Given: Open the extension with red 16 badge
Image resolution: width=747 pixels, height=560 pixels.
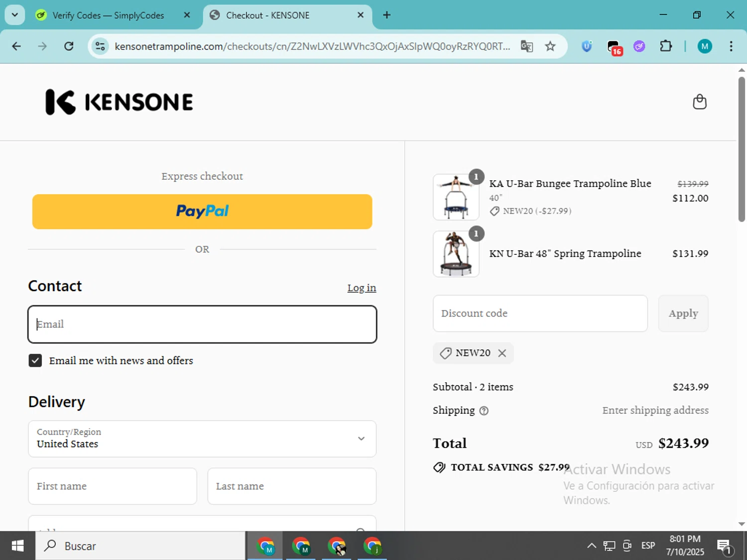Looking at the screenshot, I should 615,47.
